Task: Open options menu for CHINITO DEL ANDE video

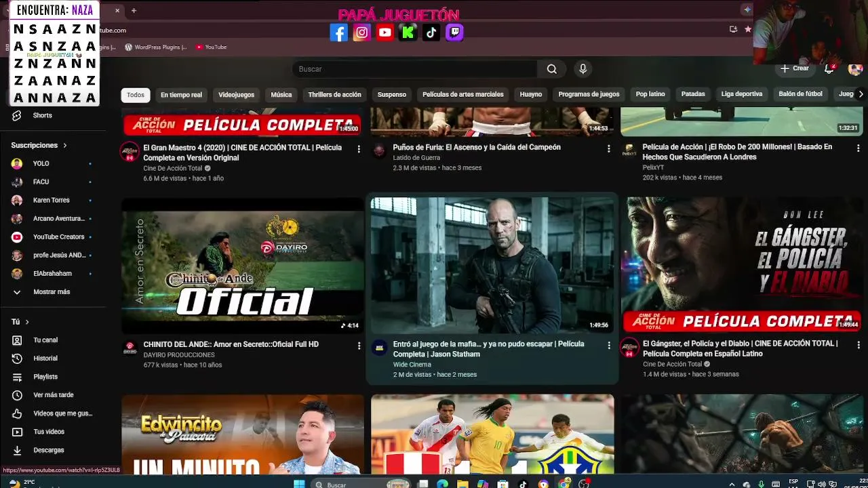Action: [359, 346]
